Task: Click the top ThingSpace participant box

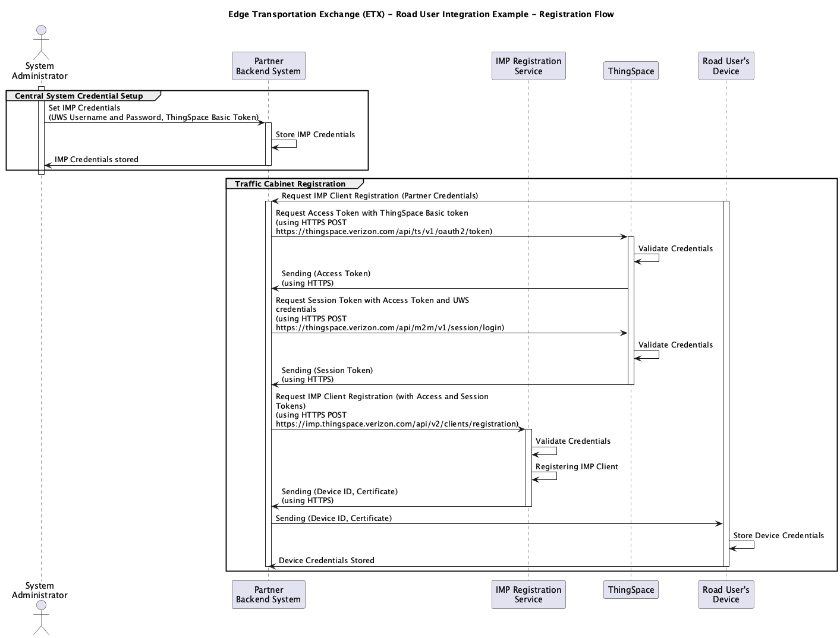Action: click(x=631, y=71)
